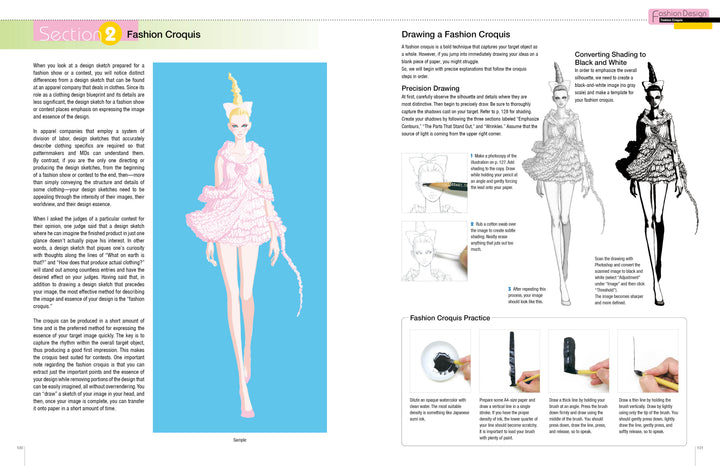Click the Fashion Design tag in page corner
Screen dimensions: 720x466
tap(681, 17)
